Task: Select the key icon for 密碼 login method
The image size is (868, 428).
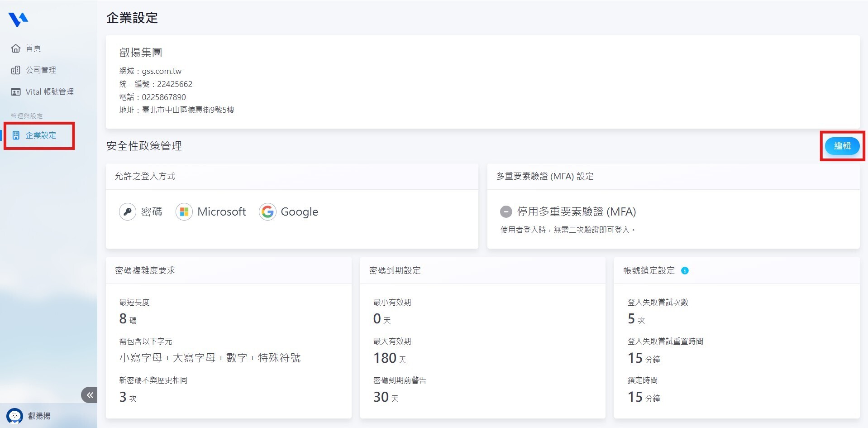Action: (x=127, y=212)
